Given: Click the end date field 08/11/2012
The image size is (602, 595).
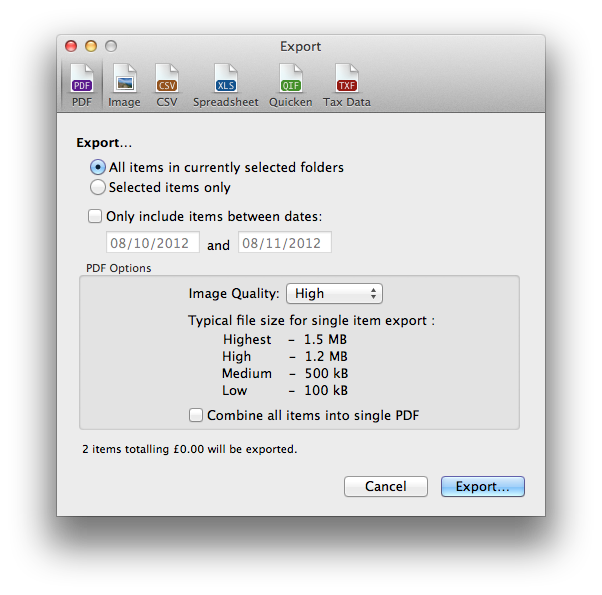Looking at the screenshot, I should 285,243.
